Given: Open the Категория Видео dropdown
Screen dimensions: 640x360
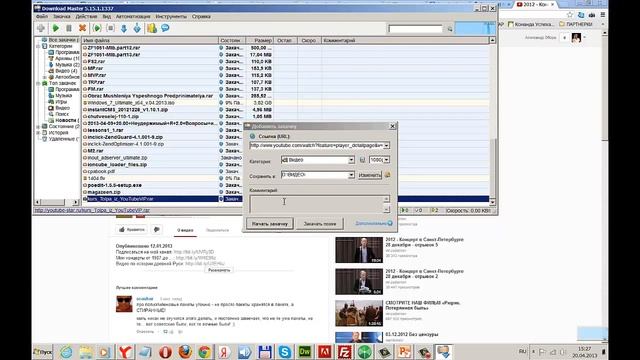Looking at the screenshot, I should point(351,160).
